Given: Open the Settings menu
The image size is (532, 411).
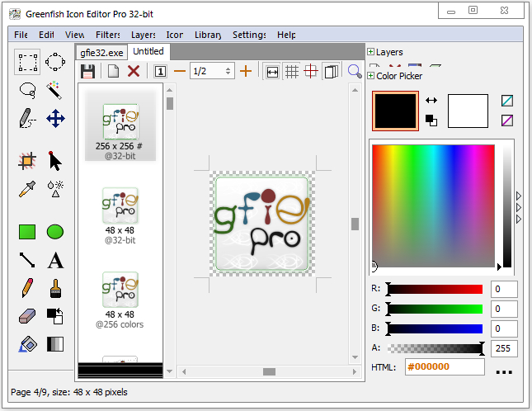Looking at the screenshot, I should point(249,35).
